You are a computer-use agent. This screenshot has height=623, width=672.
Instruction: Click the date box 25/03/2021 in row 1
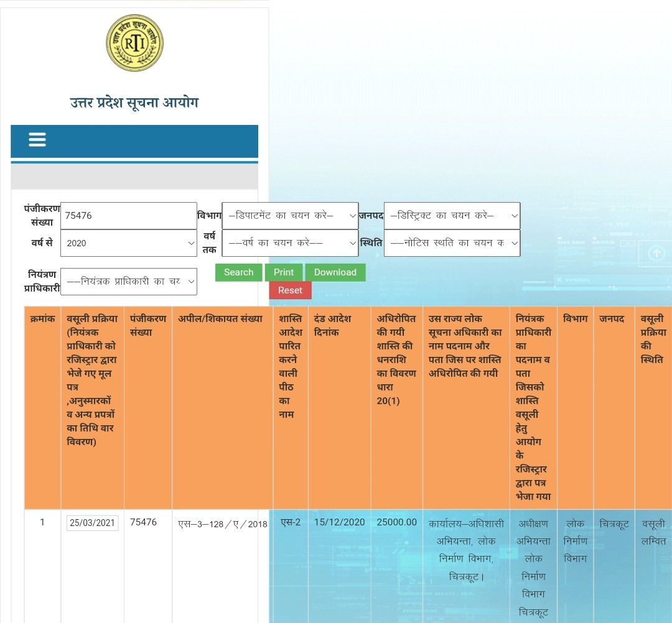click(92, 523)
